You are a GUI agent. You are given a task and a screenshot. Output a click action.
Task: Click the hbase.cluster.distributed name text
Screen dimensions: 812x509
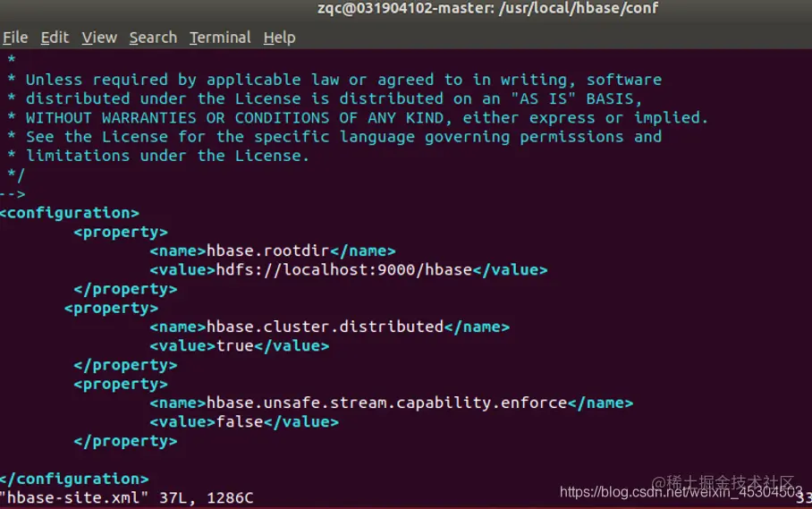point(325,327)
